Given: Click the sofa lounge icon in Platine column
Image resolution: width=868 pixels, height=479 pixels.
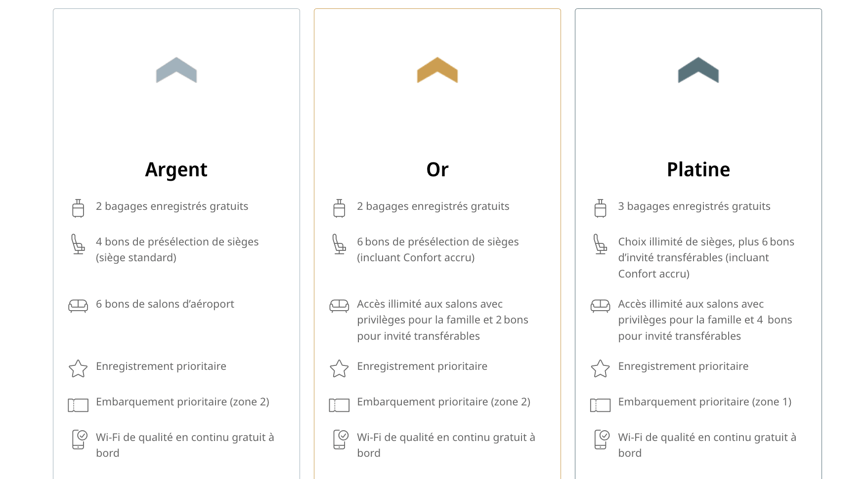Looking at the screenshot, I should click(x=600, y=306).
